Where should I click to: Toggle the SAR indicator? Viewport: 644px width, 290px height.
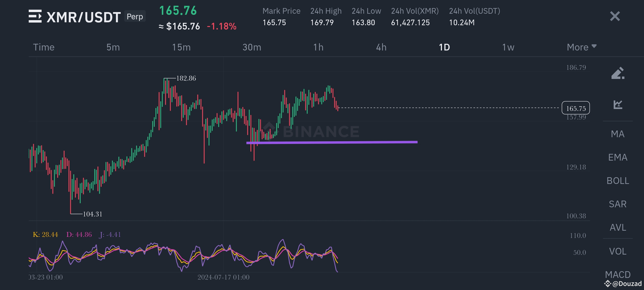pyautogui.click(x=617, y=204)
